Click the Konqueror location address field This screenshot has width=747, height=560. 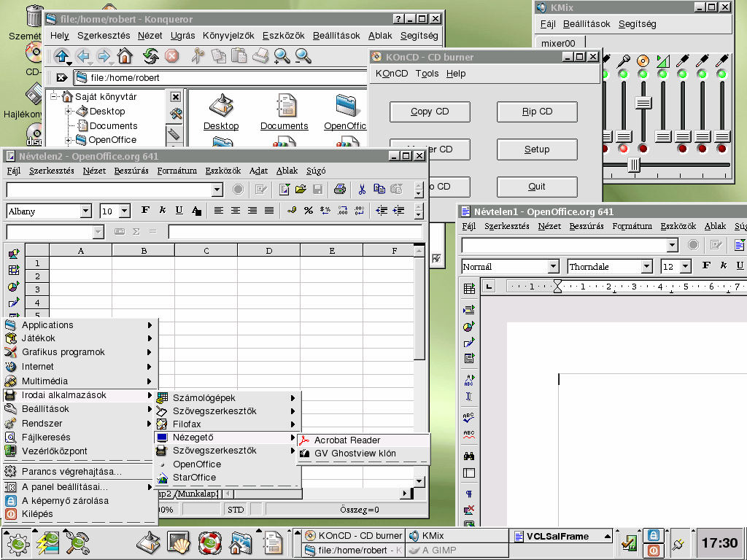tap(221, 77)
